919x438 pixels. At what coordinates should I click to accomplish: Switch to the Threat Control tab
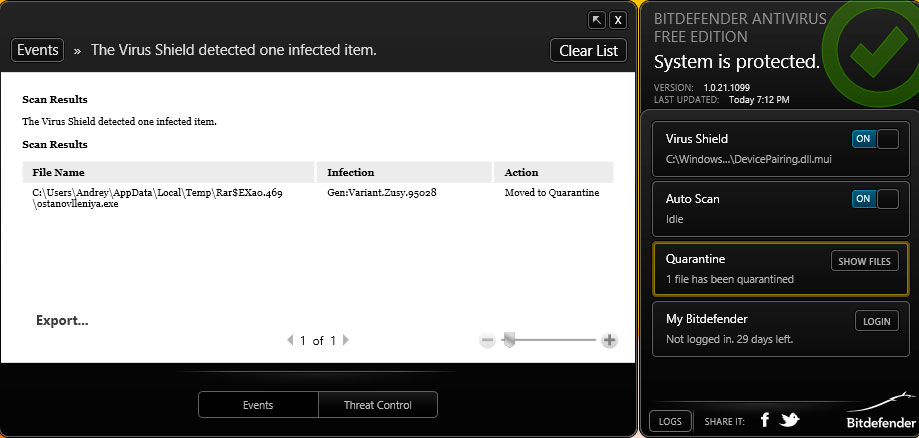[378, 405]
